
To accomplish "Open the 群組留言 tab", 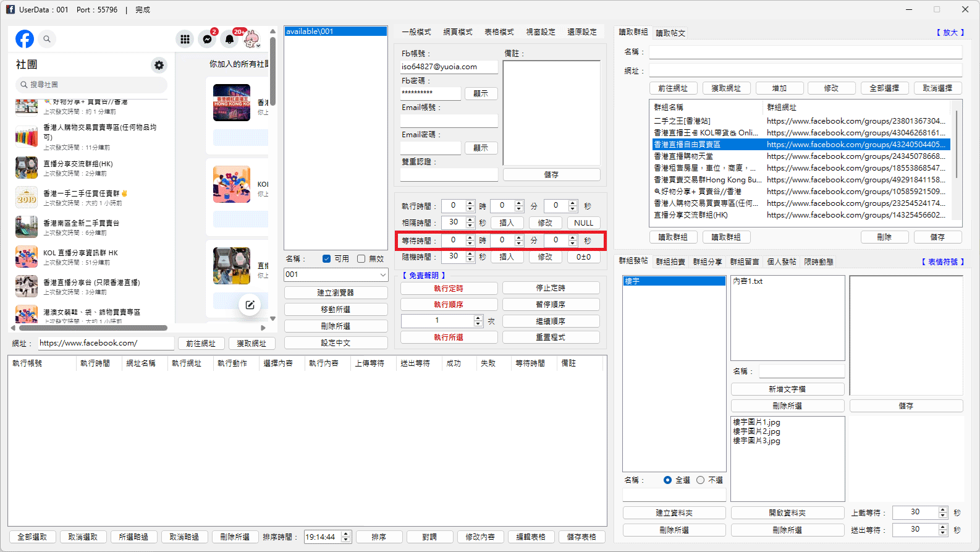I will pos(745,262).
